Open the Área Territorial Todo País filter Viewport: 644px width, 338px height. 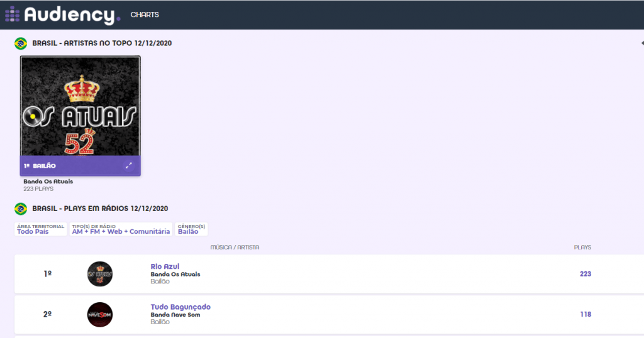coord(41,229)
